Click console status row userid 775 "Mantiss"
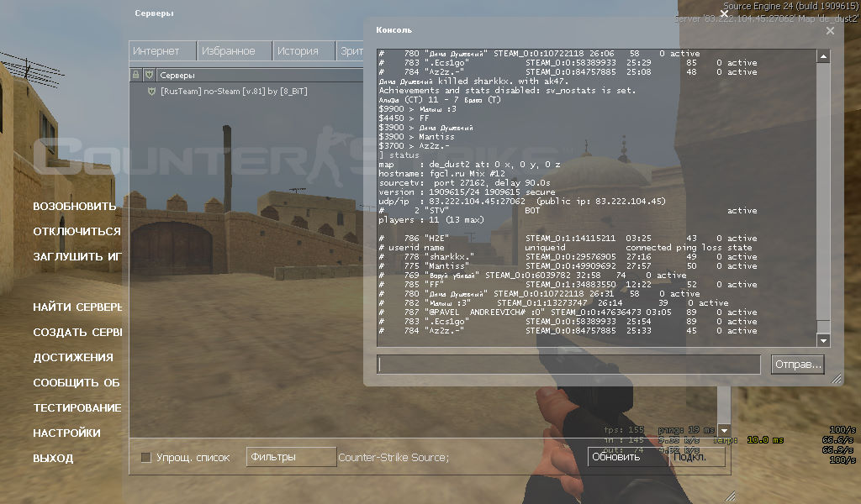Screen dimensions: 861x504 tap(568, 266)
